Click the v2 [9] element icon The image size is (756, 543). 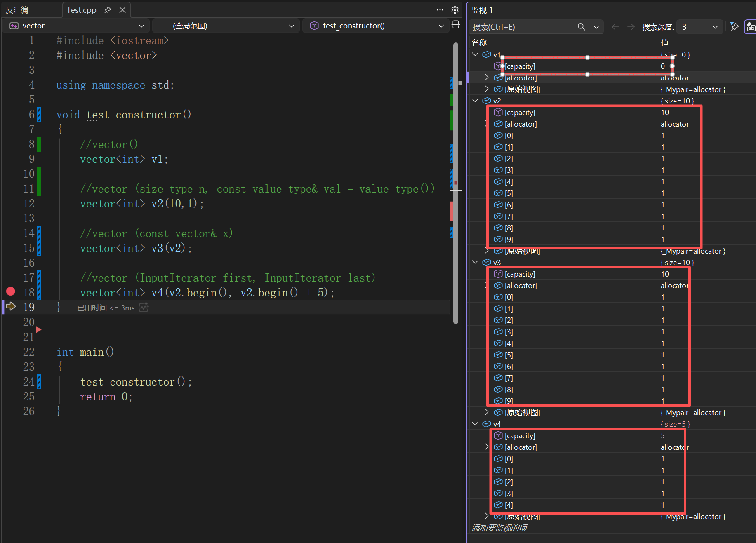(498, 239)
